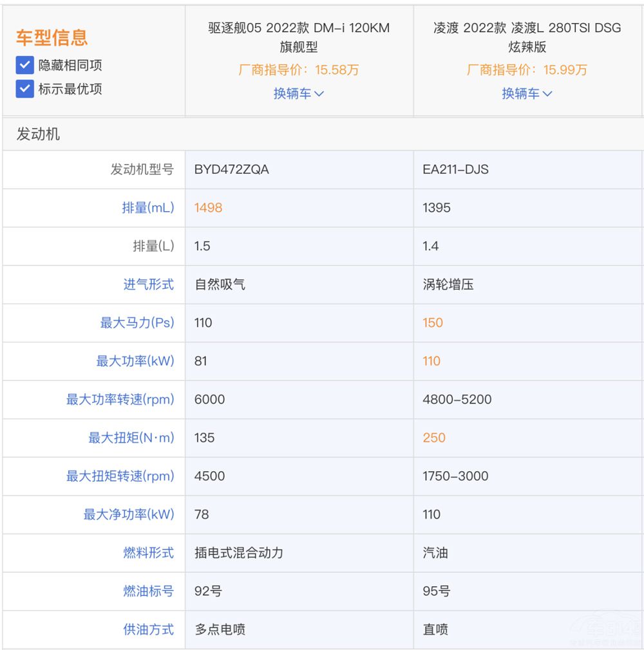Toggle the 标示最优项 checkbox
The image size is (644, 650).
(x=24, y=89)
